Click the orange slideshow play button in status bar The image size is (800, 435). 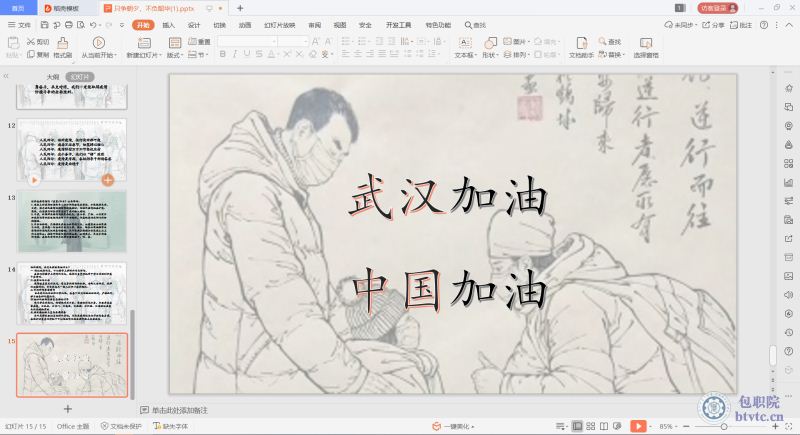[x=638, y=426]
